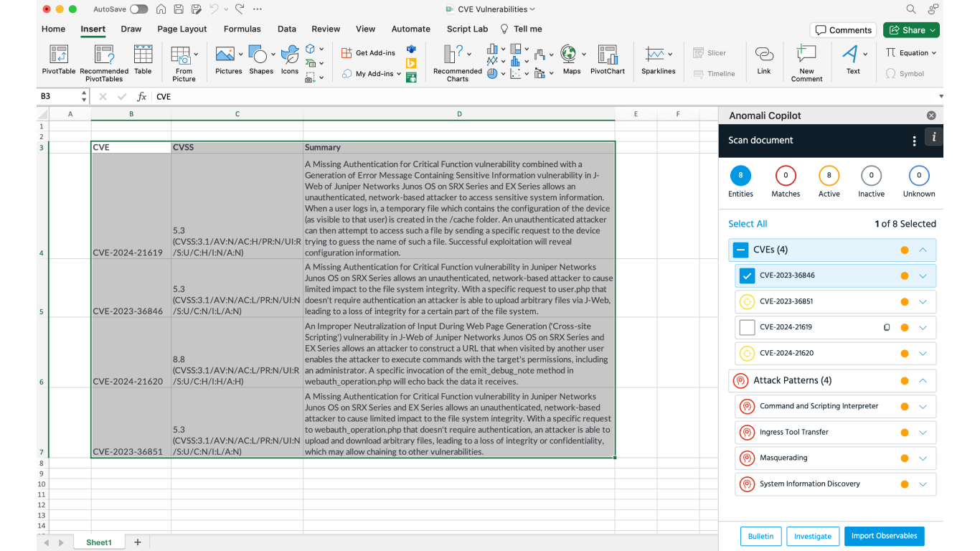Screen dimensions: 980x551
Task: Insert a Maps chart
Action: click(x=572, y=60)
